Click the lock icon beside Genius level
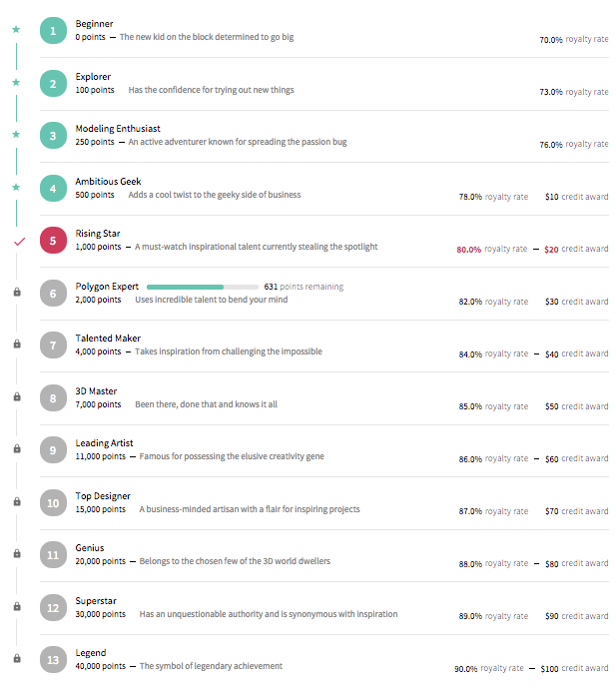 click(x=17, y=553)
